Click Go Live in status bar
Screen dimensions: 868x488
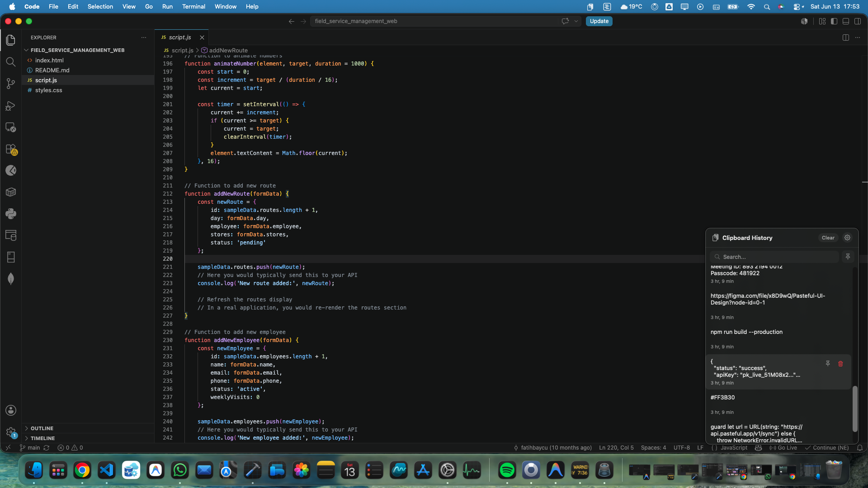(x=783, y=448)
